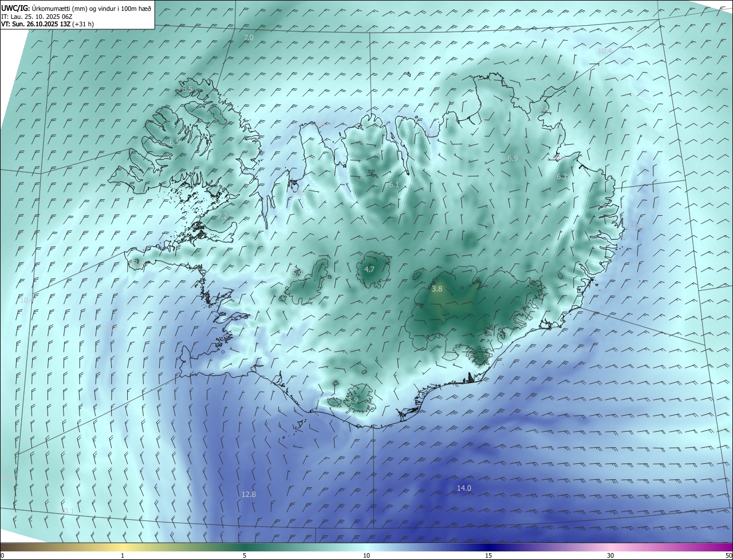
Task: Select the 12.8 value southwest of Iceland
Action: 249,494
